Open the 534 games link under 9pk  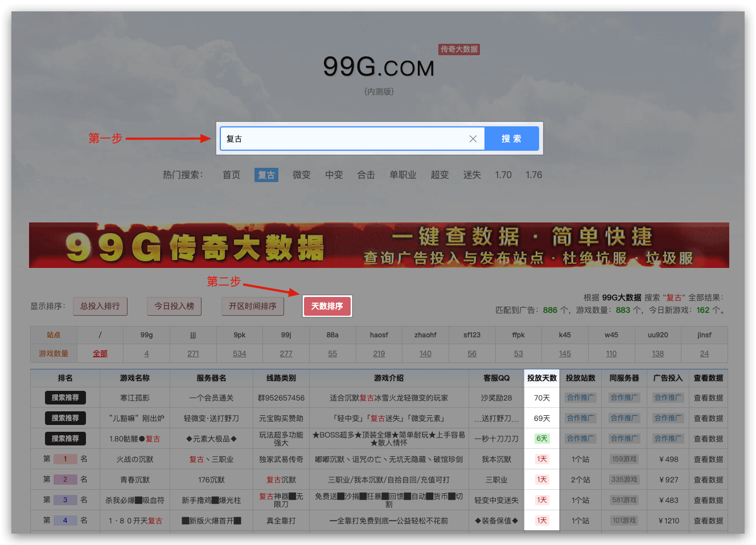240,354
